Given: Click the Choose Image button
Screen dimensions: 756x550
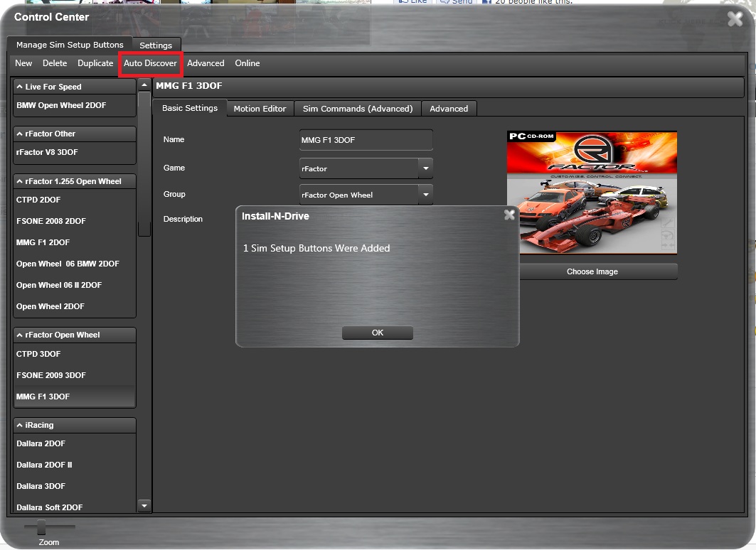Looking at the screenshot, I should click(592, 271).
